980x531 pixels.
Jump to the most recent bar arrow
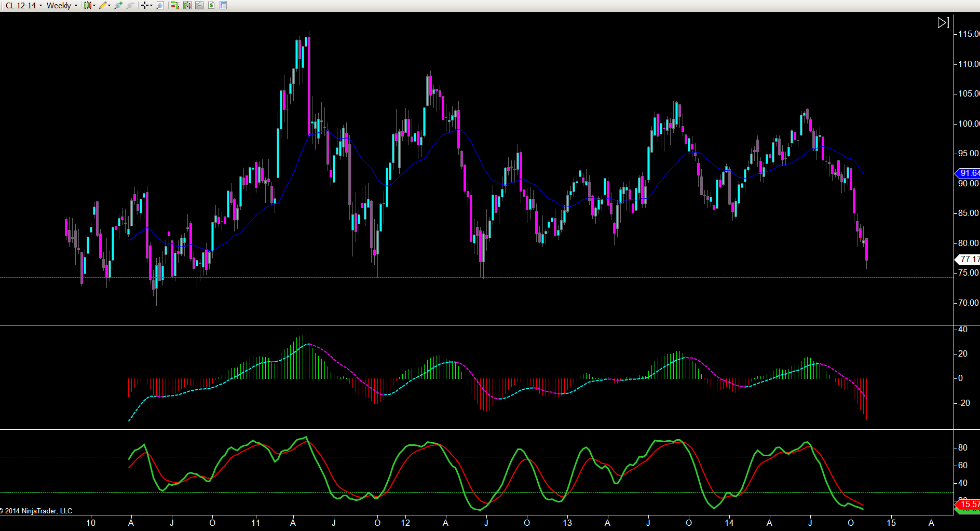point(943,23)
